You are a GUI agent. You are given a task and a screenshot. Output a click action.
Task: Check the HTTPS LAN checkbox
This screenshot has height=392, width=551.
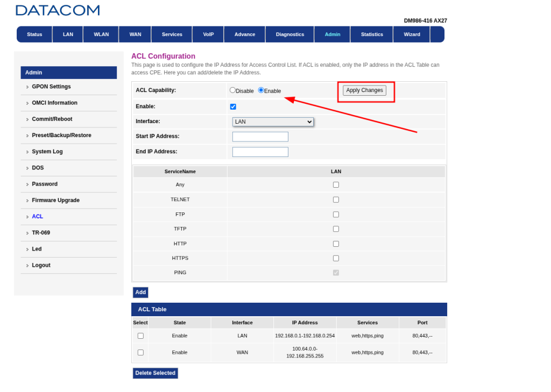pyautogui.click(x=336, y=258)
